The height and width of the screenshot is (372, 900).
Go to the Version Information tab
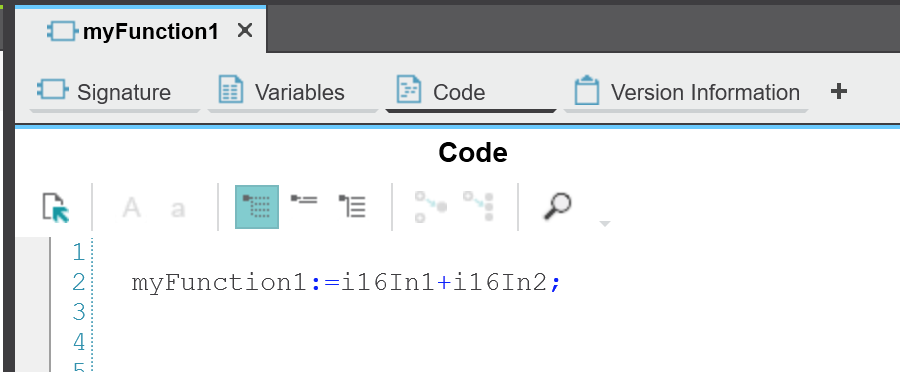[686, 92]
